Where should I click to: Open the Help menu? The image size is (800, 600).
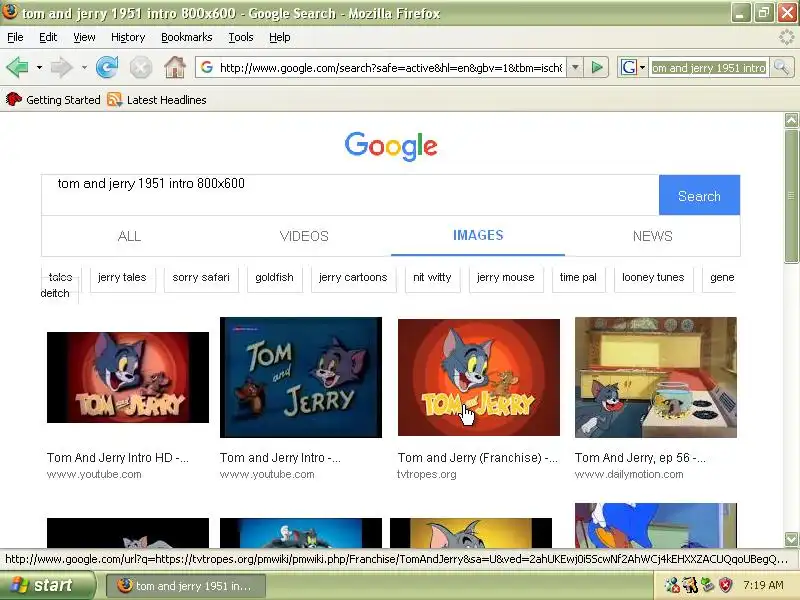pyautogui.click(x=280, y=37)
